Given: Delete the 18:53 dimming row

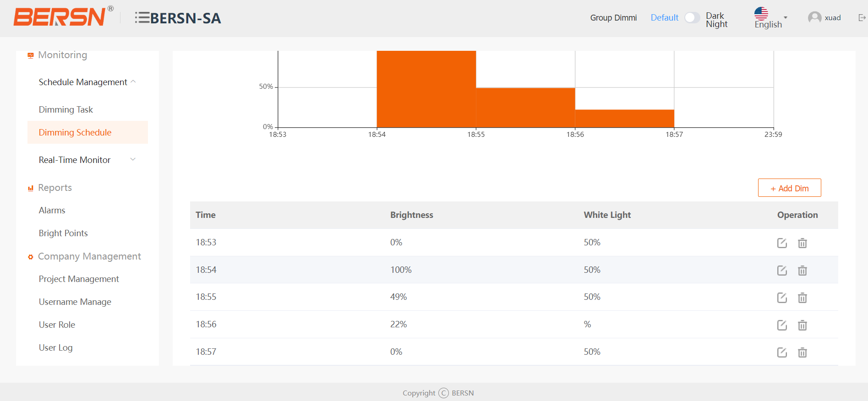Looking at the screenshot, I should click(x=802, y=243).
